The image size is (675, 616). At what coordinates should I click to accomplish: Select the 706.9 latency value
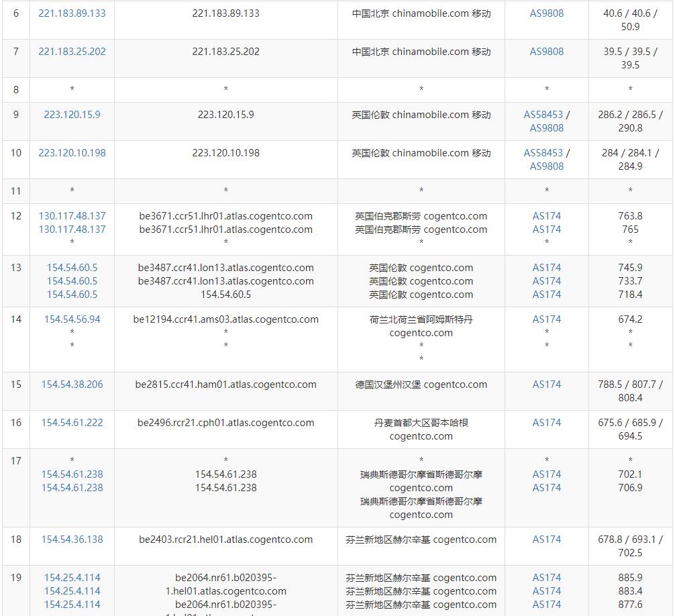tap(630, 488)
